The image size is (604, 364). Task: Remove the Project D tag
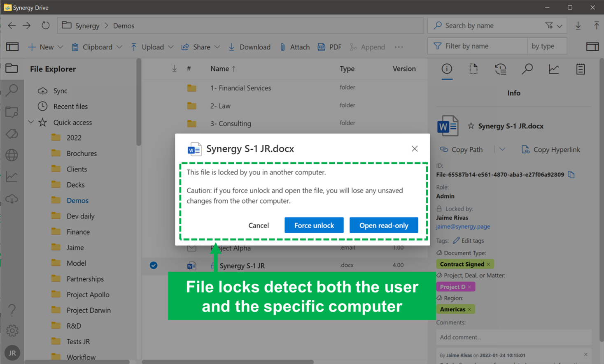point(469,287)
